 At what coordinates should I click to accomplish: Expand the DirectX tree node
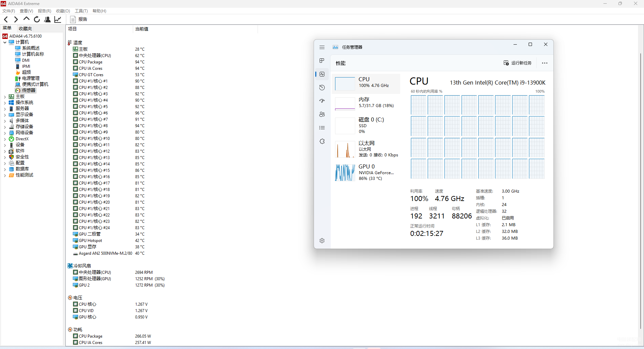(x=5, y=139)
